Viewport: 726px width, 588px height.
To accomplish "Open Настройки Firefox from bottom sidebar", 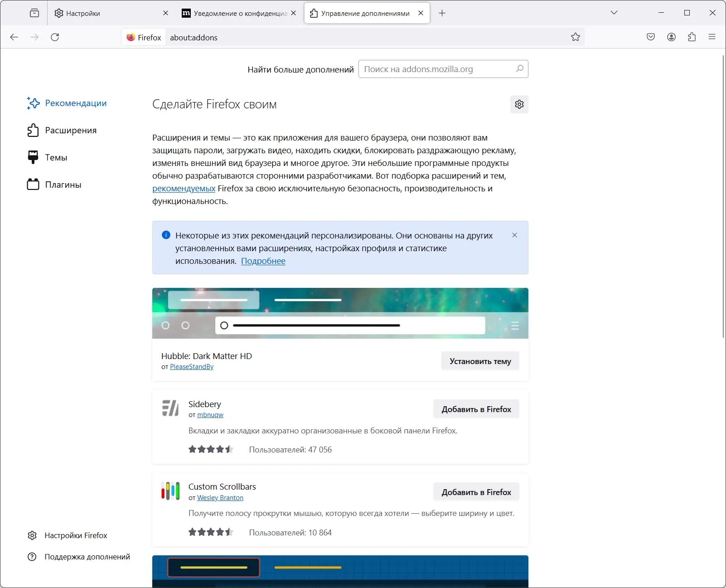I will [76, 535].
